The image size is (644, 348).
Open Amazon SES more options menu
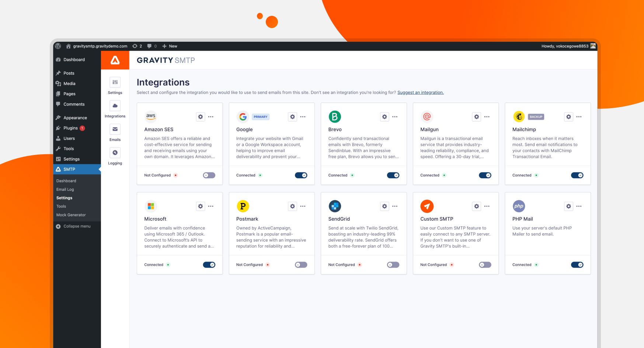211,117
